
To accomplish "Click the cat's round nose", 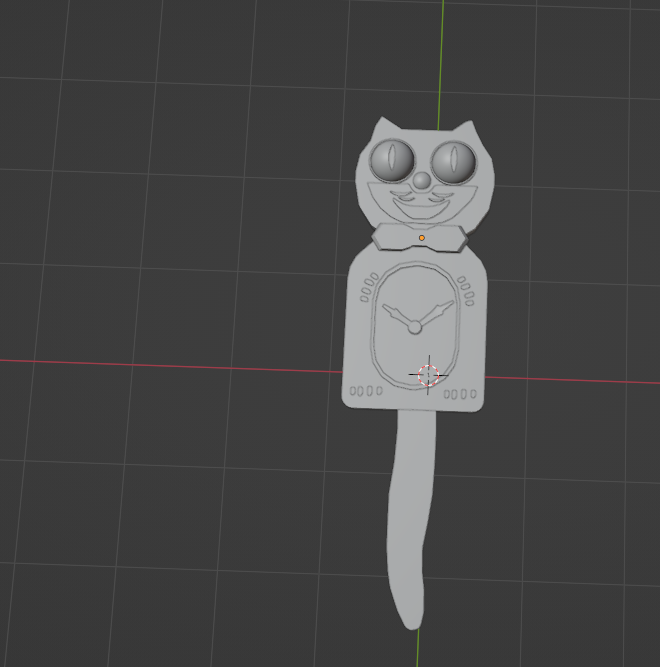I will point(421,181).
